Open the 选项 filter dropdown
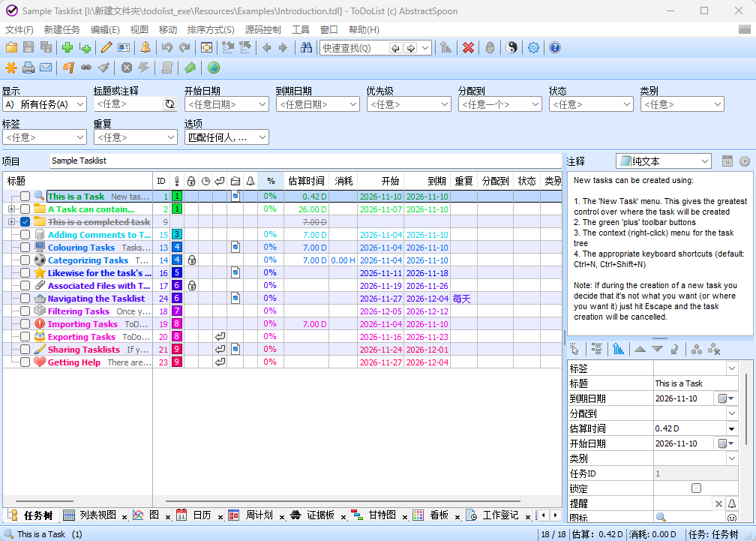Viewport: 756px width, 541px height. tap(226, 137)
